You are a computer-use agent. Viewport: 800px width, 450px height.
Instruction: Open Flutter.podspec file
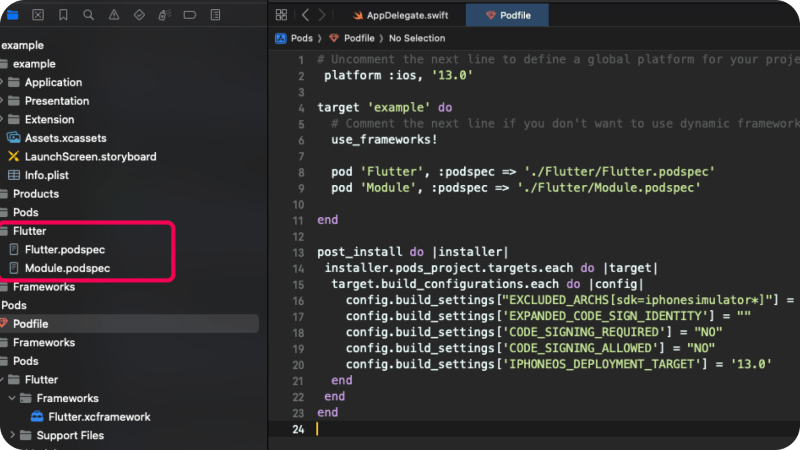(x=65, y=249)
